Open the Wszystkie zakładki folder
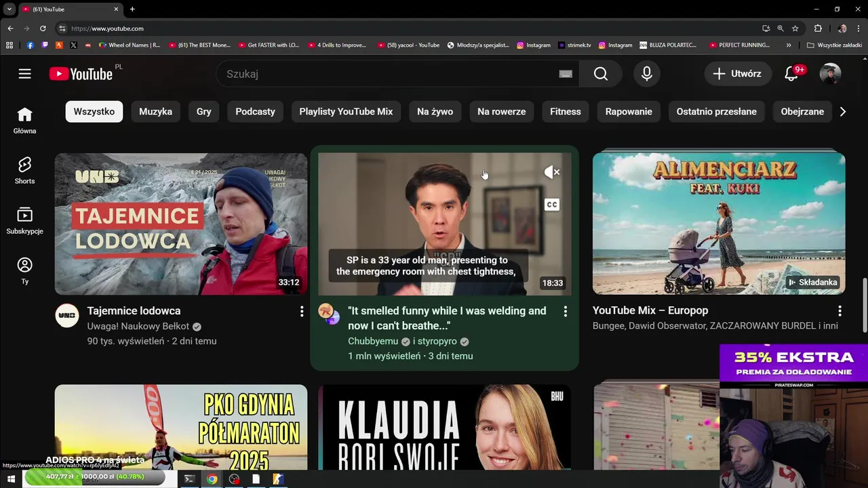This screenshot has width=868, height=488. coord(834,45)
